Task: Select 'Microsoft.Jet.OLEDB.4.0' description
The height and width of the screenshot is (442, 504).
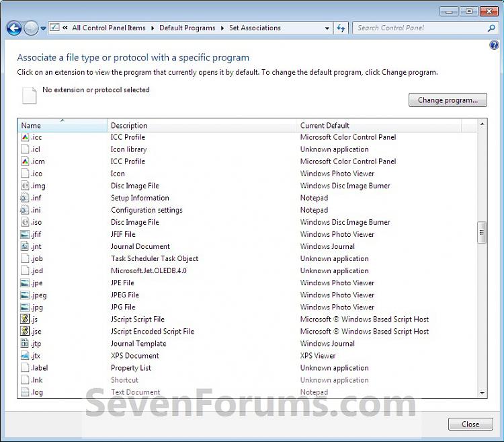Action: 149,271
